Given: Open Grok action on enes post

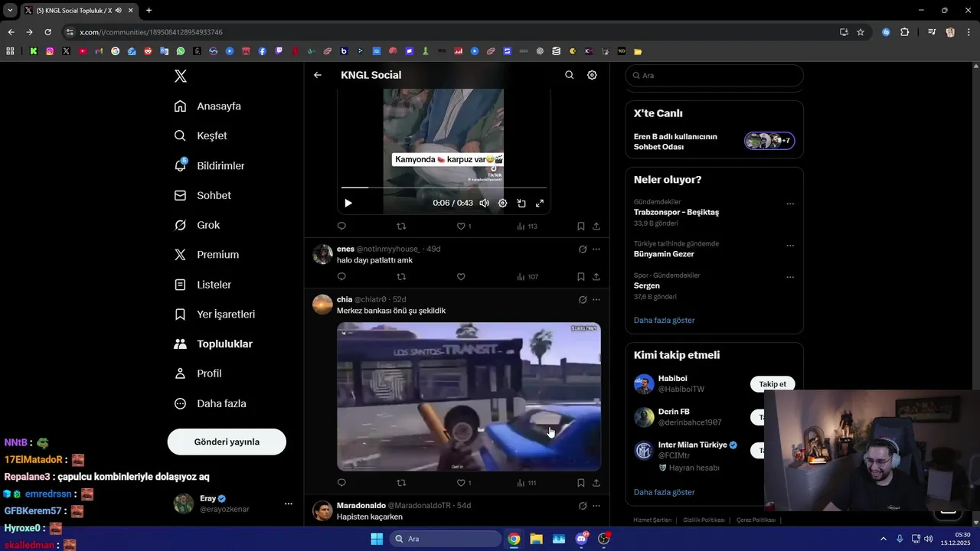Looking at the screenshot, I should (x=583, y=249).
